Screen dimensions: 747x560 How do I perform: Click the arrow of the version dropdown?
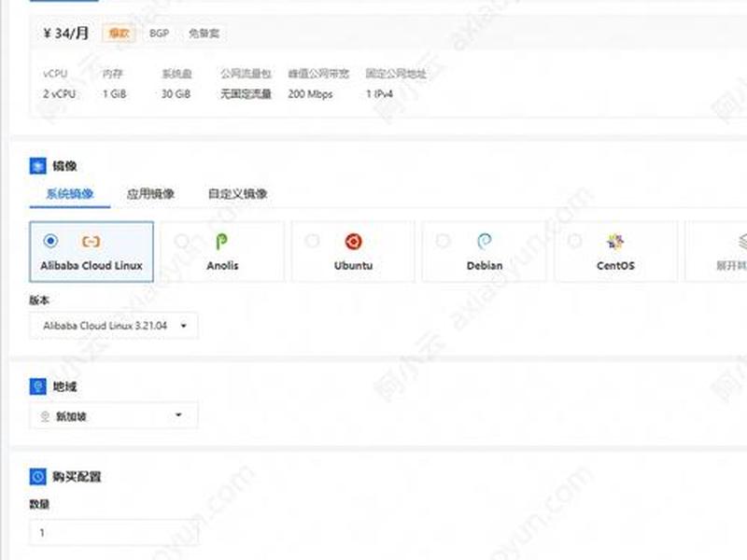pos(183,326)
